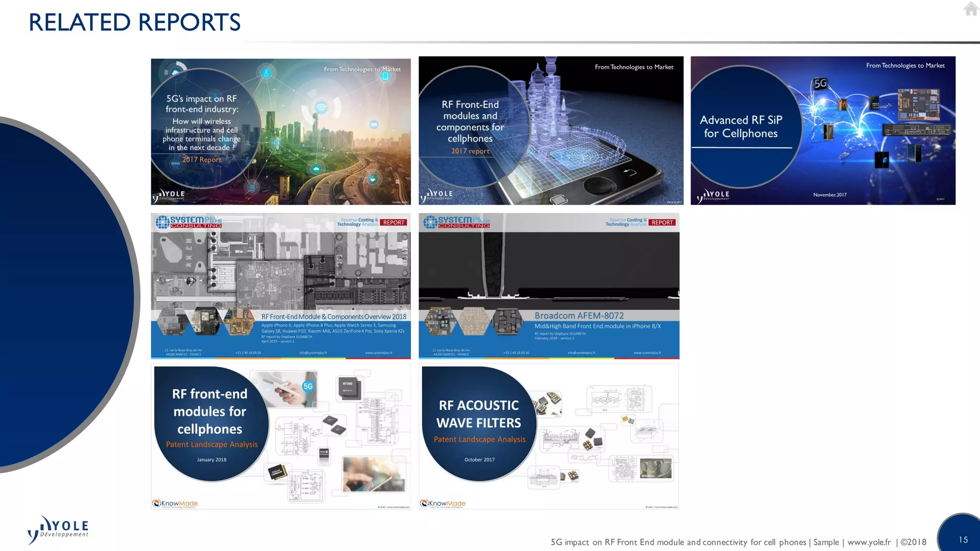Click the red REPORT badge on Components Overview cover

(394, 222)
